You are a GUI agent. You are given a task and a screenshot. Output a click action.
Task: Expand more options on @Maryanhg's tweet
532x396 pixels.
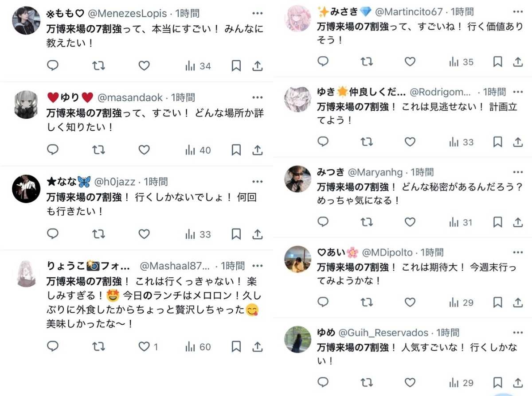pyautogui.click(x=518, y=172)
